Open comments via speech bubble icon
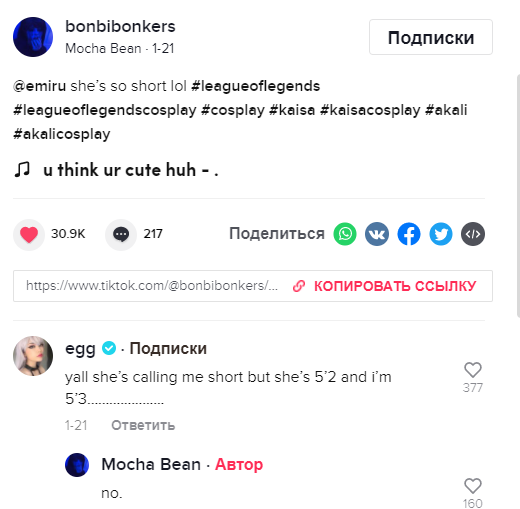 coord(121,234)
